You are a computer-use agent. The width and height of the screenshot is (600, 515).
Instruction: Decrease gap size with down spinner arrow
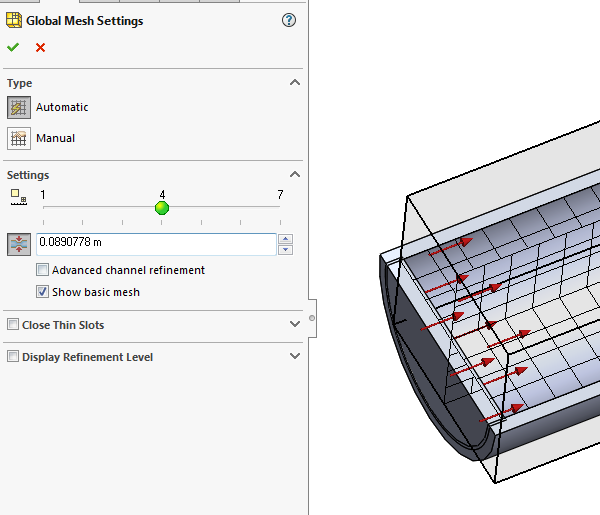click(285, 250)
